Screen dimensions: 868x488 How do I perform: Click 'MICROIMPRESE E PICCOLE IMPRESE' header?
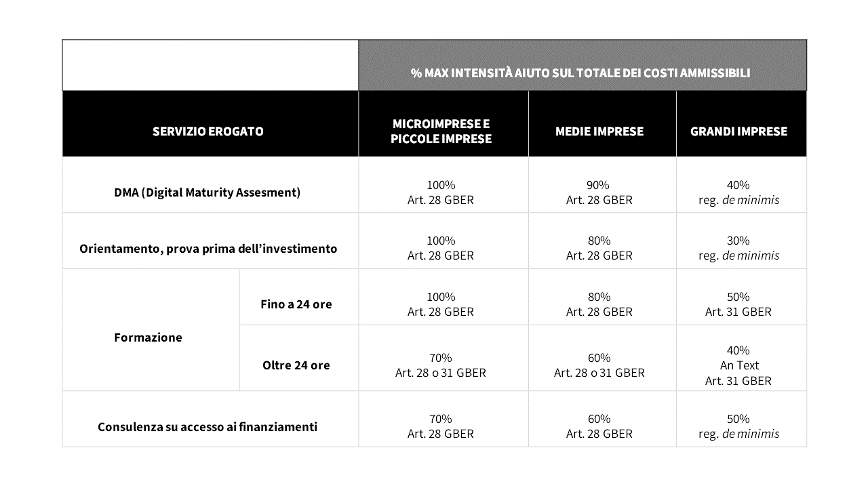click(441, 131)
